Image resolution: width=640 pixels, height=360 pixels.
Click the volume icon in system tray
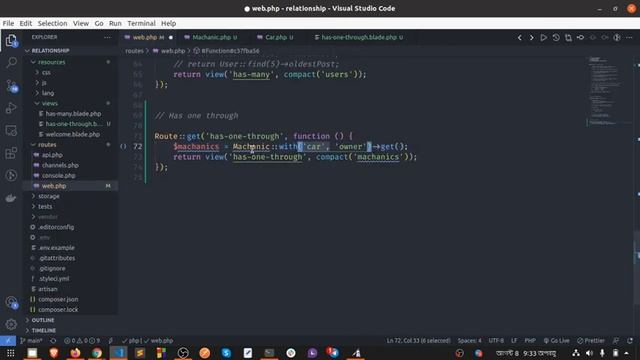(589, 353)
